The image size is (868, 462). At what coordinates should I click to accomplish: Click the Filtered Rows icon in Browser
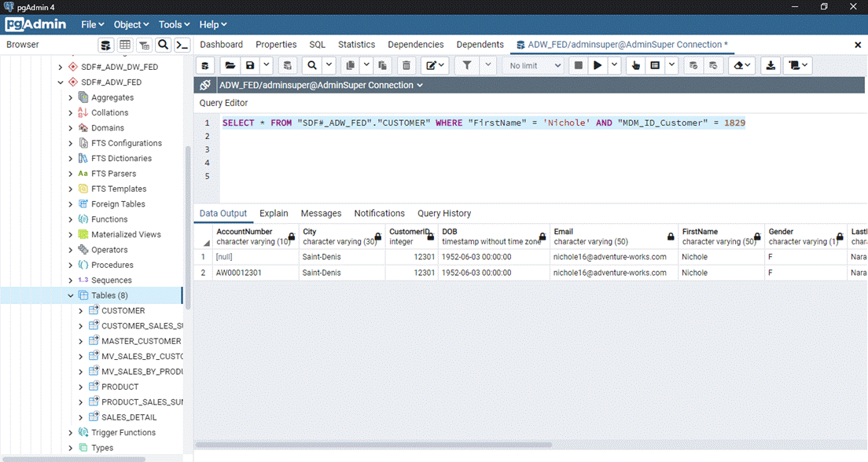tap(144, 45)
